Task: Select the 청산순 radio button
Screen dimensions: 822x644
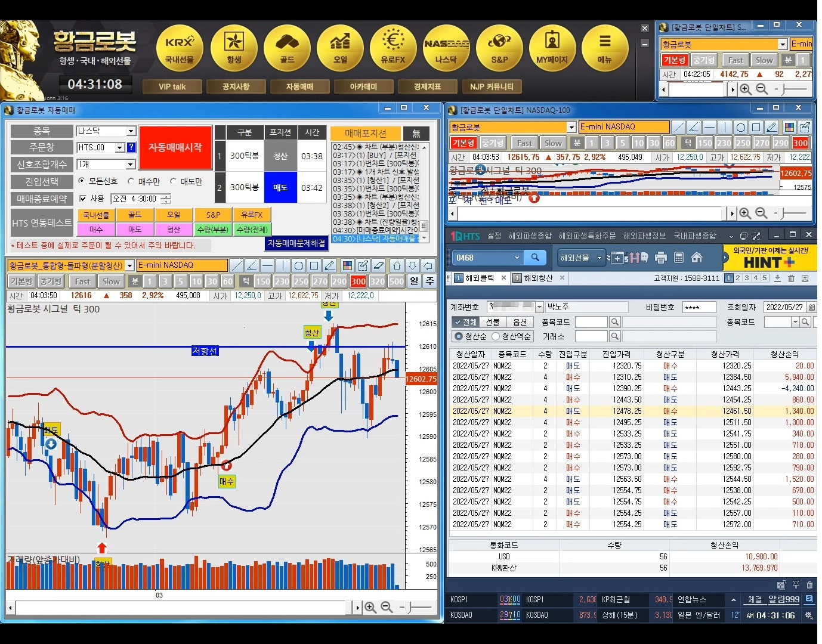Action: 458,336
